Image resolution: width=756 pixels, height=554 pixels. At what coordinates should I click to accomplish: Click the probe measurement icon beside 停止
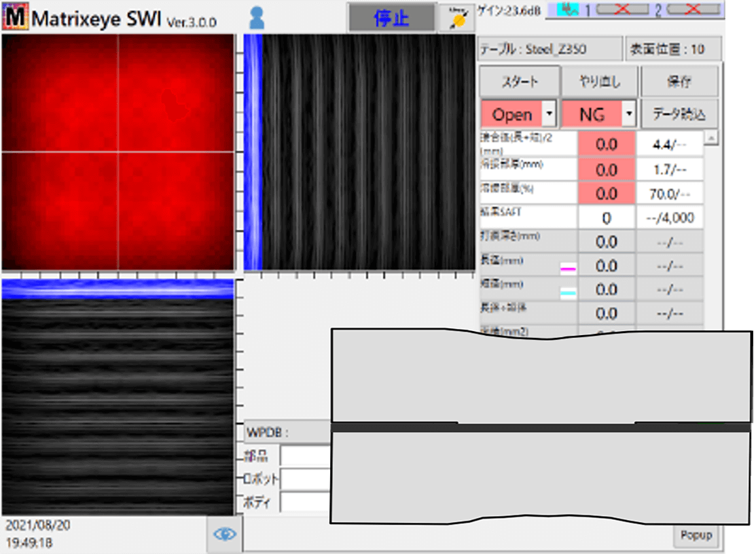click(x=456, y=18)
